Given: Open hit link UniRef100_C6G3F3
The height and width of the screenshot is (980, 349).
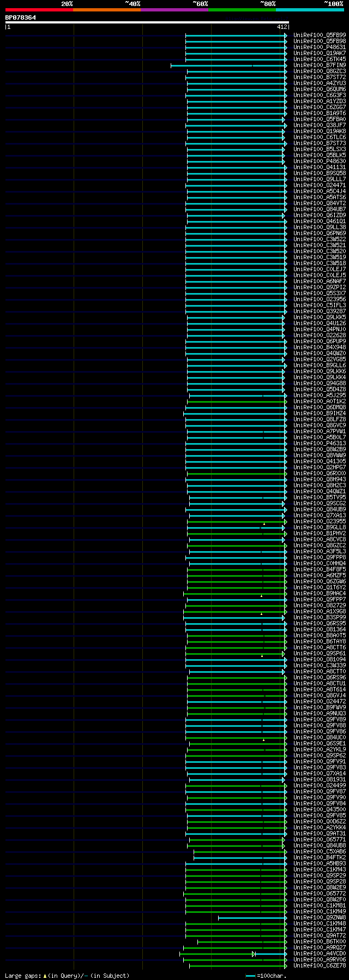Looking at the screenshot, I should pos(320,95).
